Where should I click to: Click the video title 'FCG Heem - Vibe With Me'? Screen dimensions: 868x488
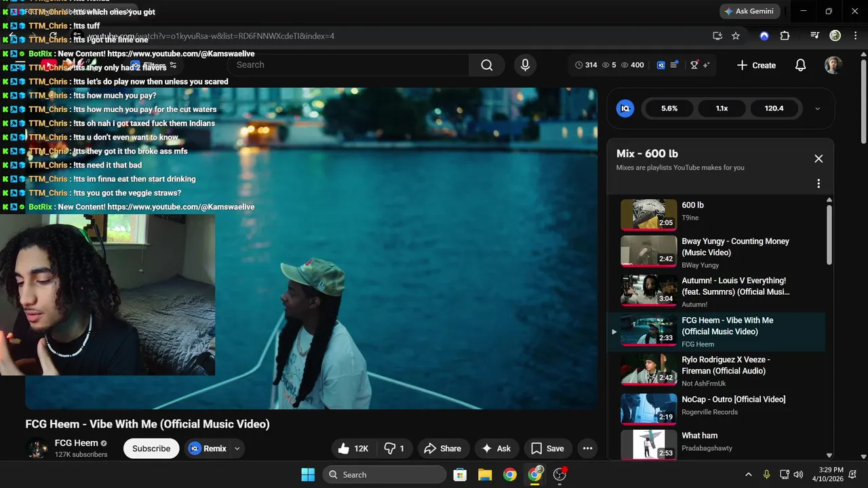pyautogui.click(x=148, y=424)
